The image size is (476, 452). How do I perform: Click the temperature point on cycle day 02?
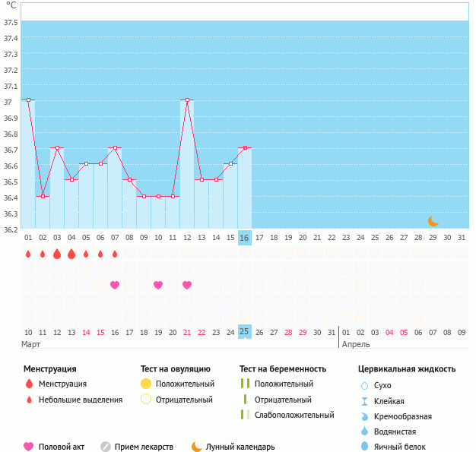point(43,196)
